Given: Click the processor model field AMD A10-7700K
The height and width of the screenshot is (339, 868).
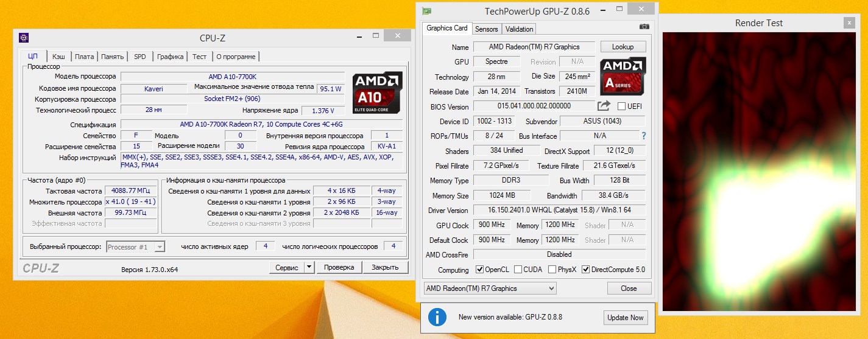Looking at the screenshot, I should (x=232, y=77).
